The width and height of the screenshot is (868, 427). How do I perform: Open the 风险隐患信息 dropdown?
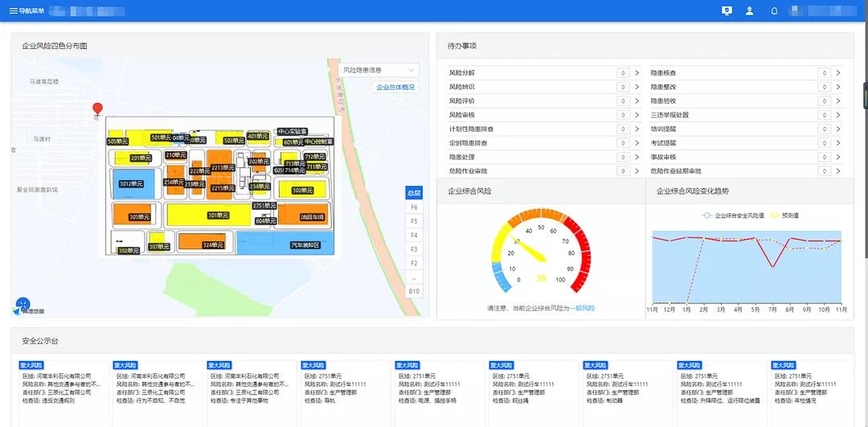coord(379,70)
